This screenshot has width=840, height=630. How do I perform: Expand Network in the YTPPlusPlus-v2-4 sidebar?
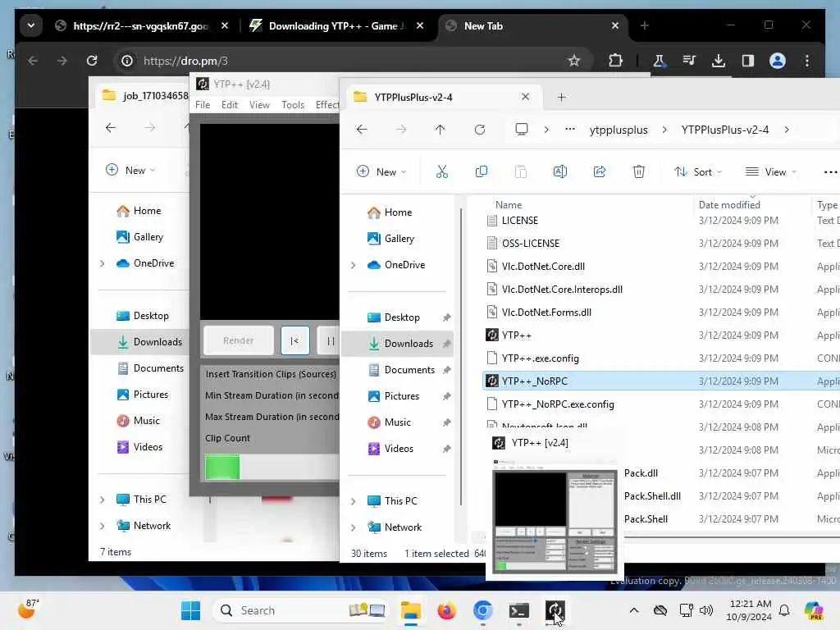(353, 527)
